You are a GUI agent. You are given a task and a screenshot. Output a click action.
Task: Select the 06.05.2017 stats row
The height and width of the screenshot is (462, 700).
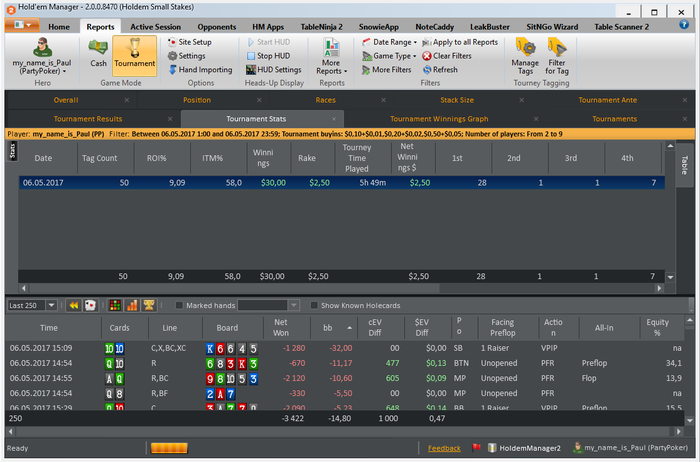(342, 183)
